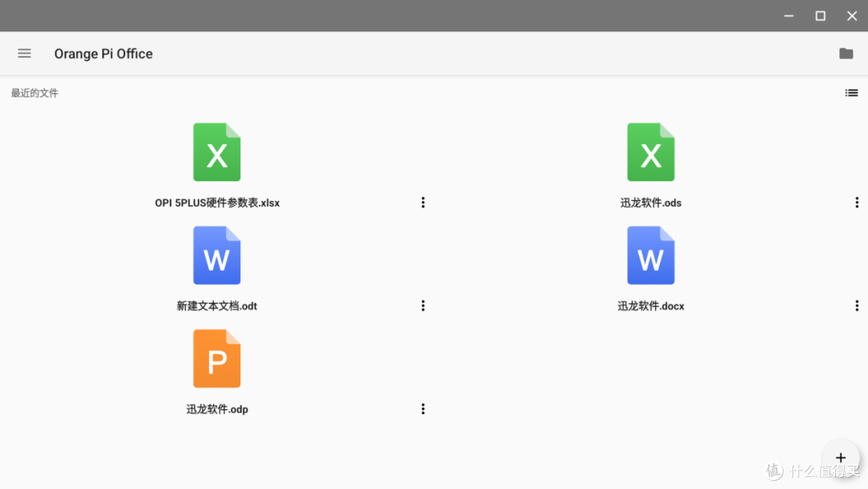Switch to list view layout

click(851, 93)
